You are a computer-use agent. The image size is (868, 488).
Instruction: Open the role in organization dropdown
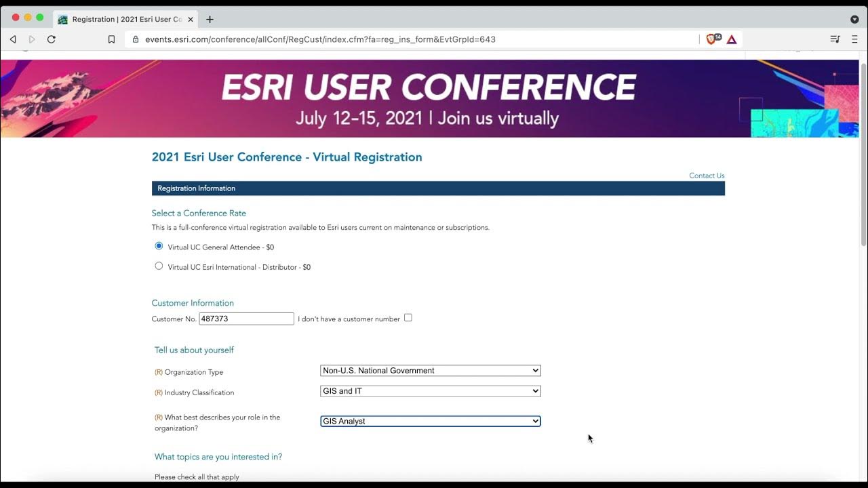coord(431,421)
